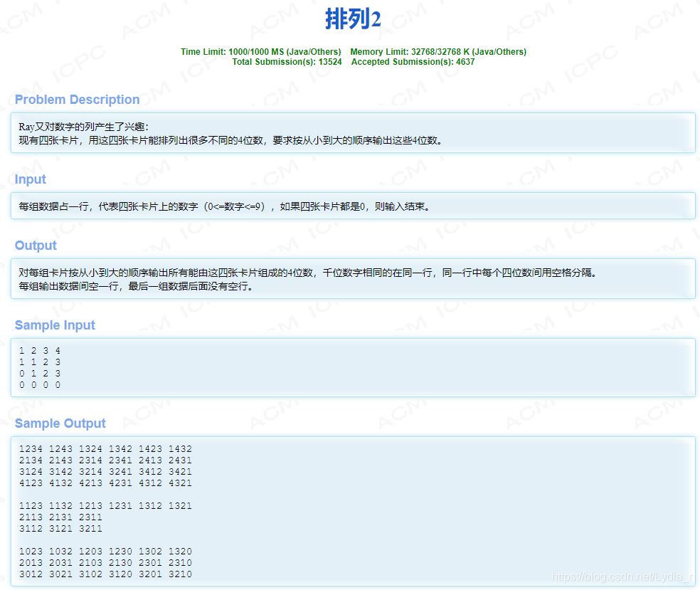This screenshot has height=590, width=700.
Task: Click sample input row 0 0 0 0
Action: pos(40,384)
